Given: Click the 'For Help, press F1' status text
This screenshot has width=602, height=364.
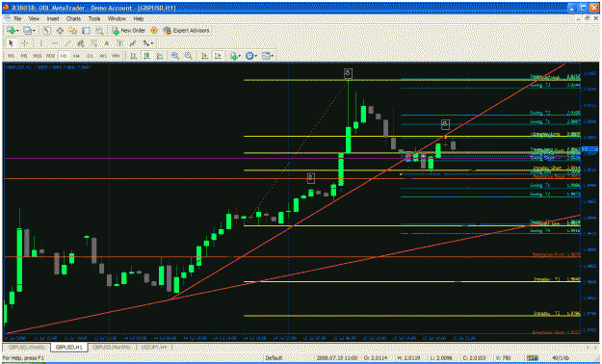Looking at the screenshot, I should coord(23,358).
